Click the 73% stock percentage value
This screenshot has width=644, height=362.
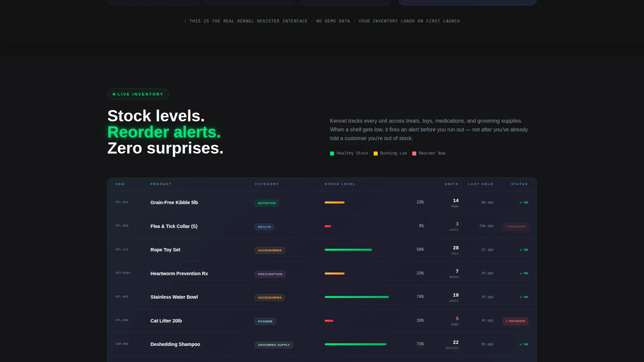[420, 344]
